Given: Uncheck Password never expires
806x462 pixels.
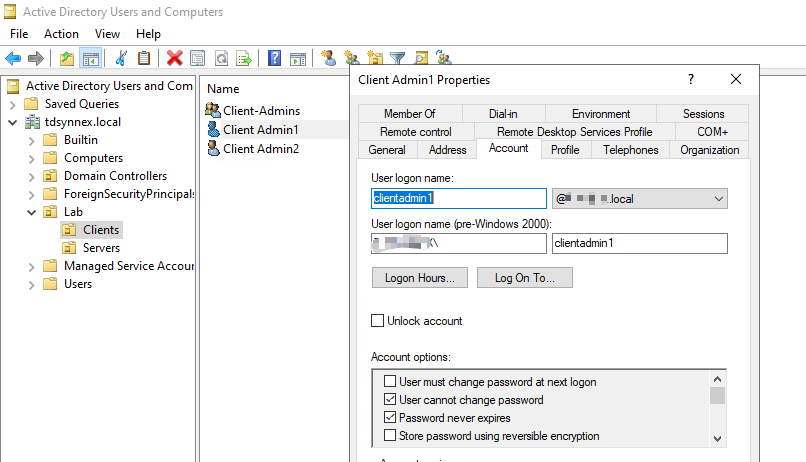Looking at the screenshot, I should tap(390, 417).
